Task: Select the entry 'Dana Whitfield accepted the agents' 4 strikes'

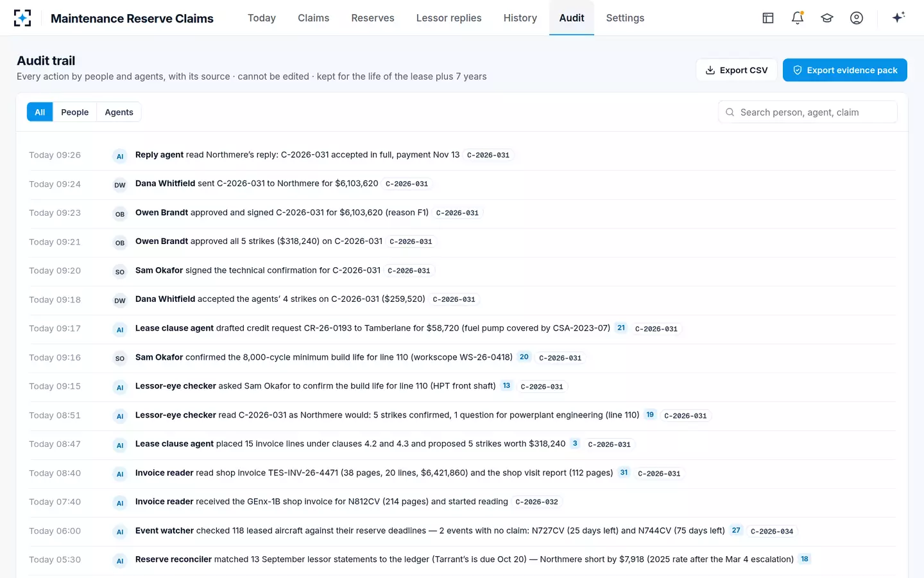Action: tap(463, 299)
